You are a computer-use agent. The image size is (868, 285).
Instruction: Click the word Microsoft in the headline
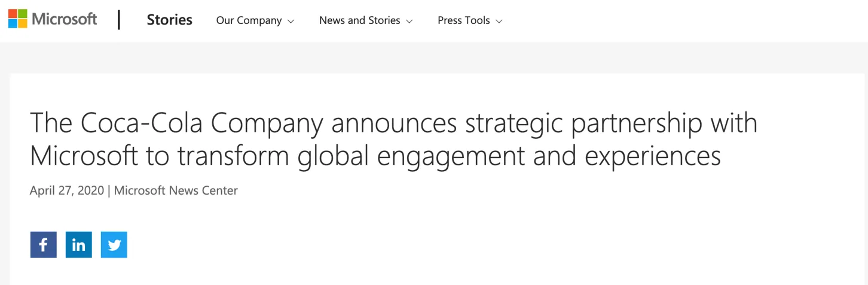(84, 156)
